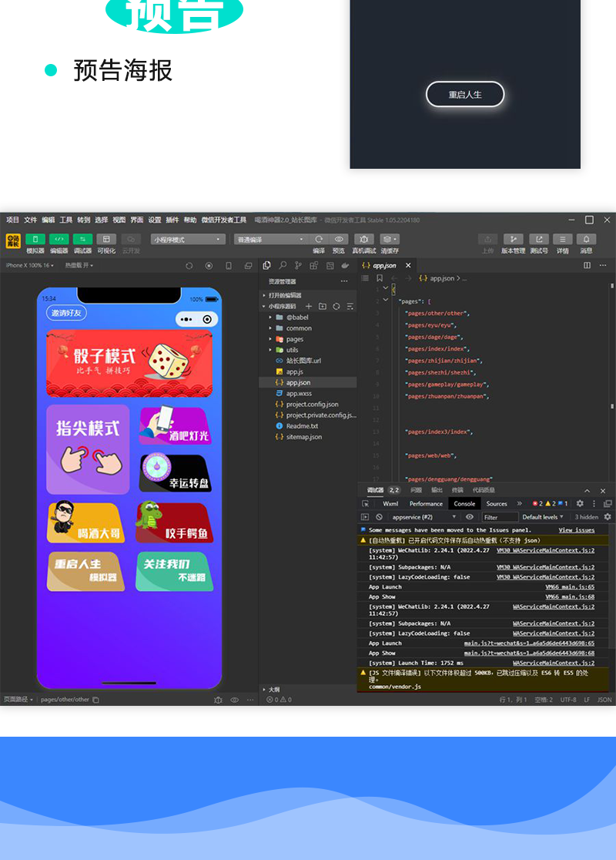
Task: Click the 真机调试 remote debug icon
Action: pos(363,239)
